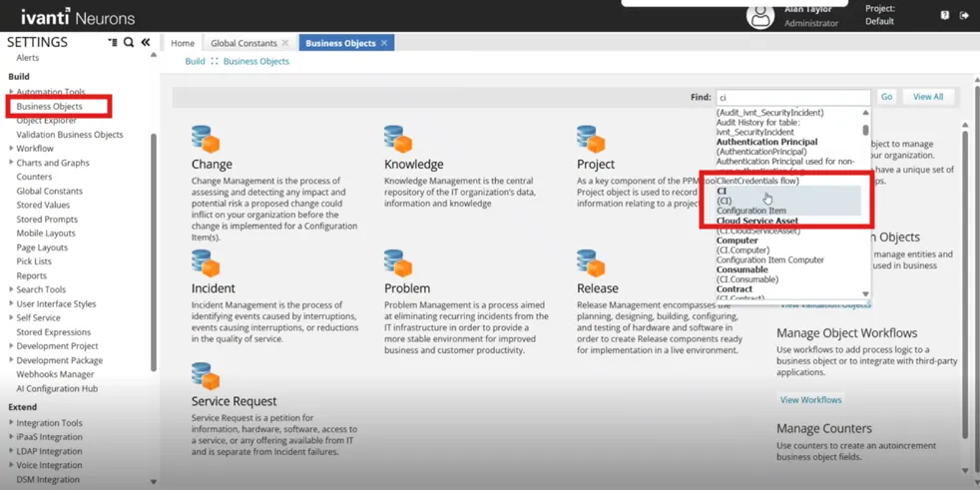The image size is (980, 490).
Task: Open Page Layouts in sidebar
Action: coord(42,247)
